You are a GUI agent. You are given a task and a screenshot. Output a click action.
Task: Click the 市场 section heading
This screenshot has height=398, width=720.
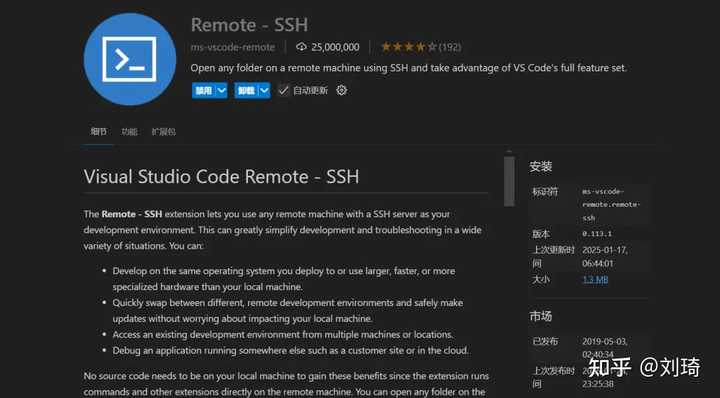[540, 316]
